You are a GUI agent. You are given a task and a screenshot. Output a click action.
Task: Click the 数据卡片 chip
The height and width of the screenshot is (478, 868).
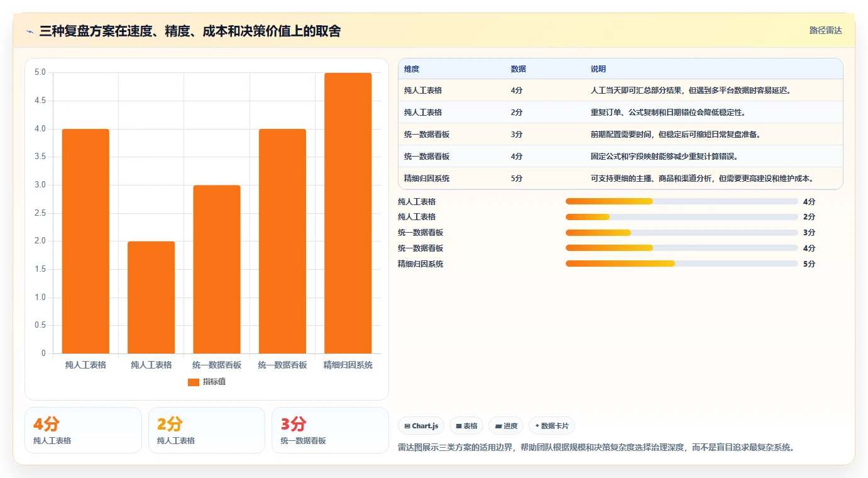(552, 426)
